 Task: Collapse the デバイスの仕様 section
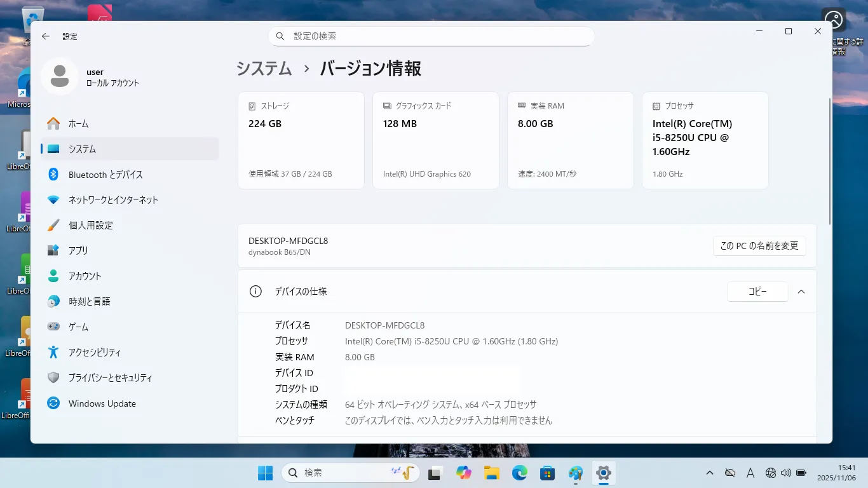pyautogui.click(x=801, y=292)
